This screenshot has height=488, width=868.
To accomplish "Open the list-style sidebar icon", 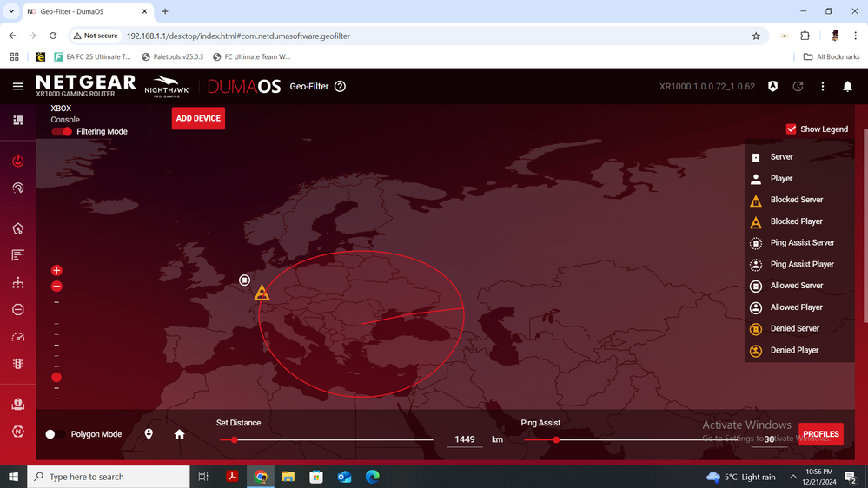I will [17, 255].
